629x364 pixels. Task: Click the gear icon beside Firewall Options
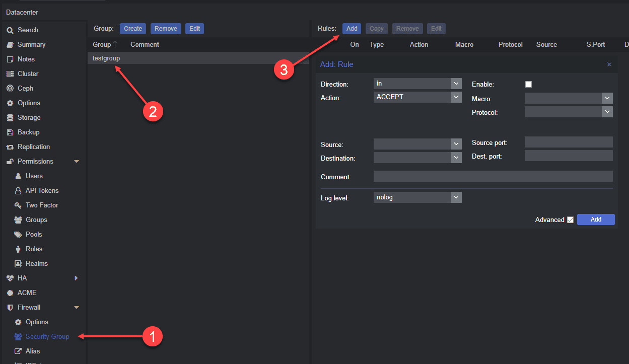18,322
